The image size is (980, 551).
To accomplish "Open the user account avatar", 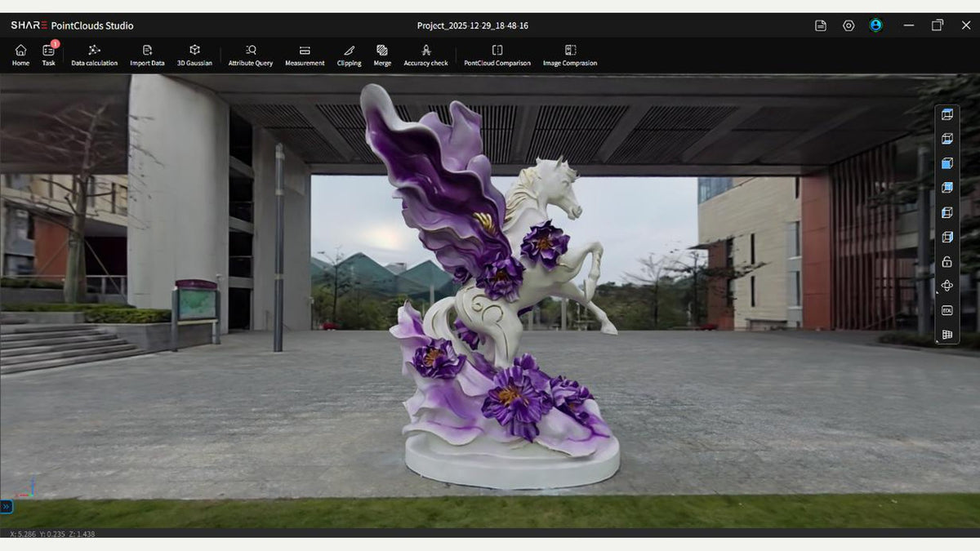I will tap(876, 25).
